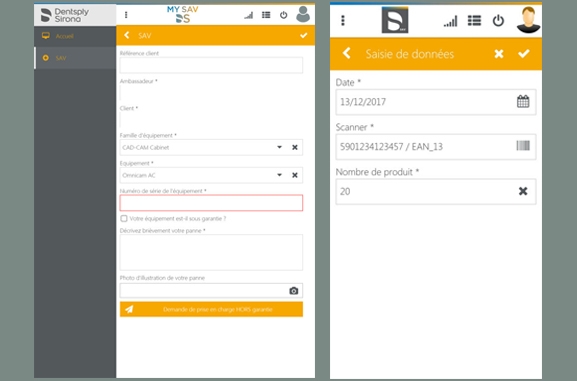Open the three-dot menu in the MY SAV header
This screenshot has width=577, height=381.
[126, 15]
